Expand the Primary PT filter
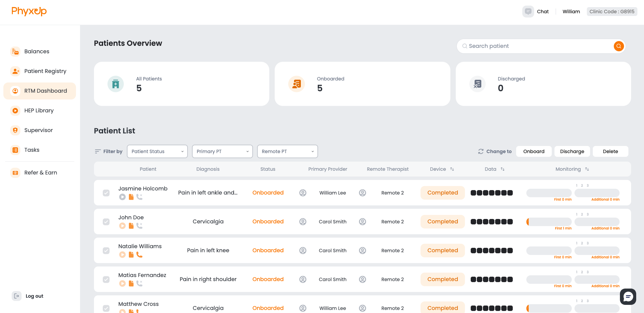644x313 pixels. tap(222, 151)
